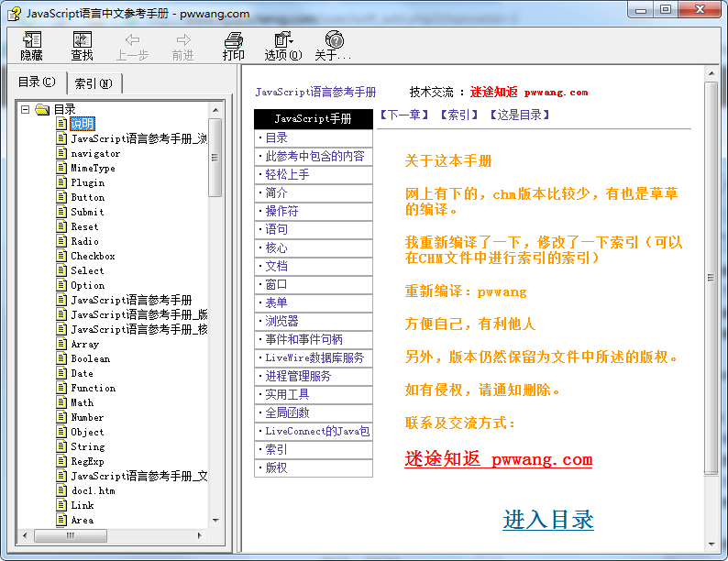Select the 操作符 entry in side menu

[x=281, y=211]
